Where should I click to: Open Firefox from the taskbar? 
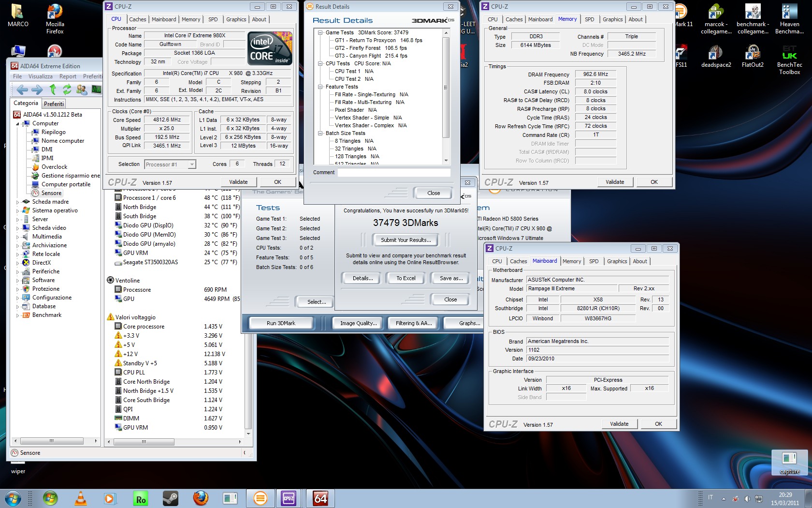(x=201, y=498)
